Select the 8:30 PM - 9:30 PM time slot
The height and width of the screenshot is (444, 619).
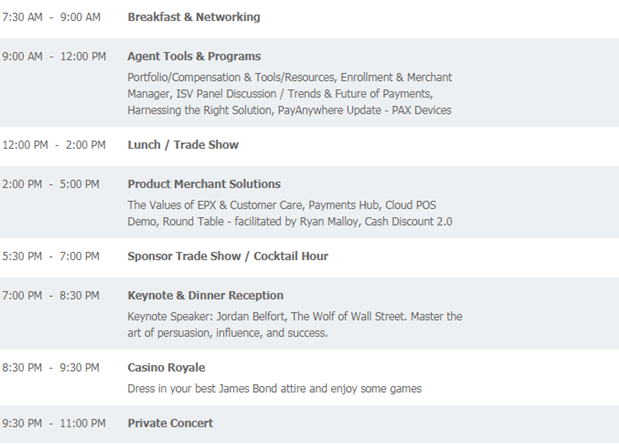(x=51, y=367)
